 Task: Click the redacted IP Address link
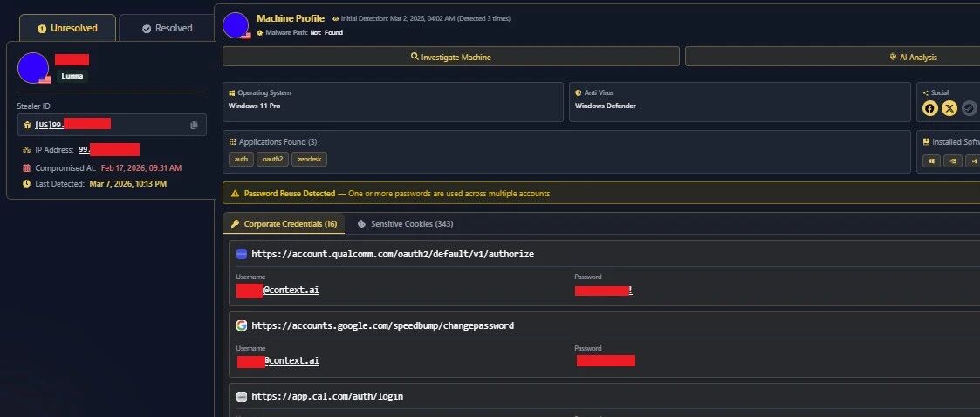click(109, 149)
